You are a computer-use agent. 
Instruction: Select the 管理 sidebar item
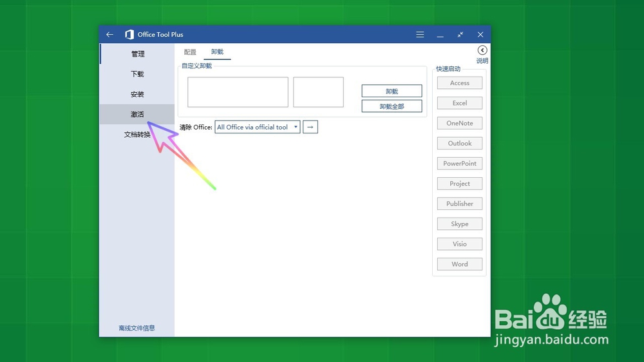pyautogui.click(x=137, y=54)
